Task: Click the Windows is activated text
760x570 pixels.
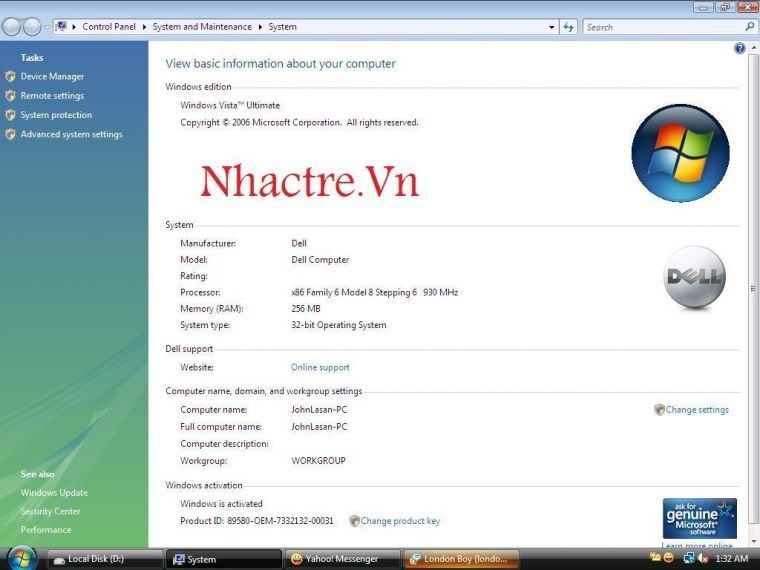Action: coord(221,504)
